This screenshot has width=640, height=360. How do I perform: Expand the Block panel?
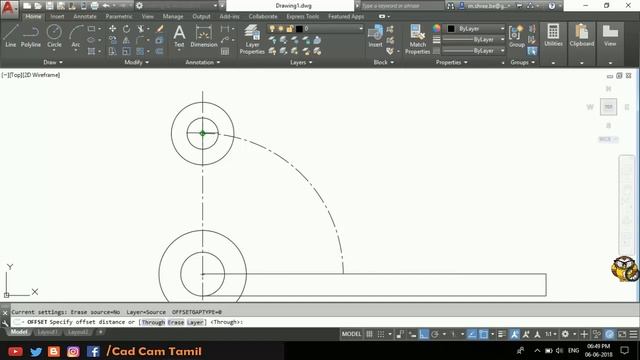pyautogui.click(x=384, y=62)
